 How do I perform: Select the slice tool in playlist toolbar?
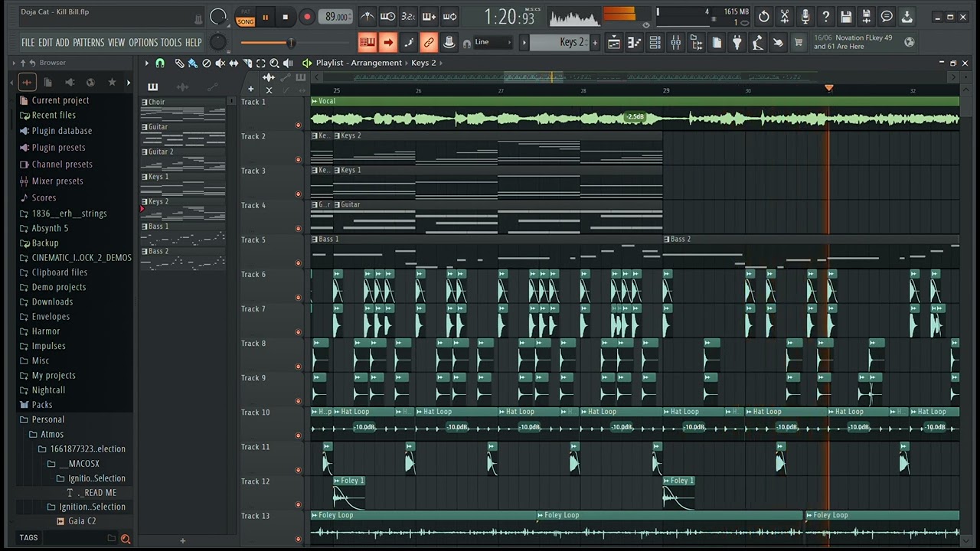[x=247, y=63]
